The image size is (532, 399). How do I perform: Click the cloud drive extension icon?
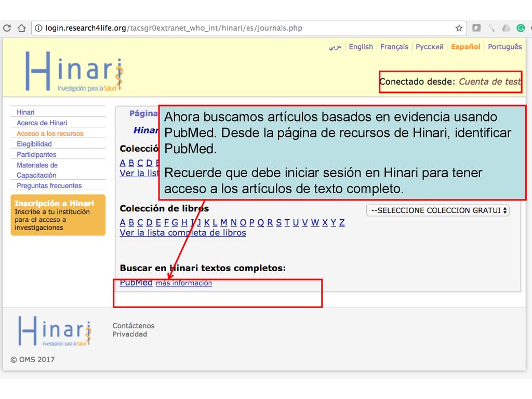click(506, 28)
